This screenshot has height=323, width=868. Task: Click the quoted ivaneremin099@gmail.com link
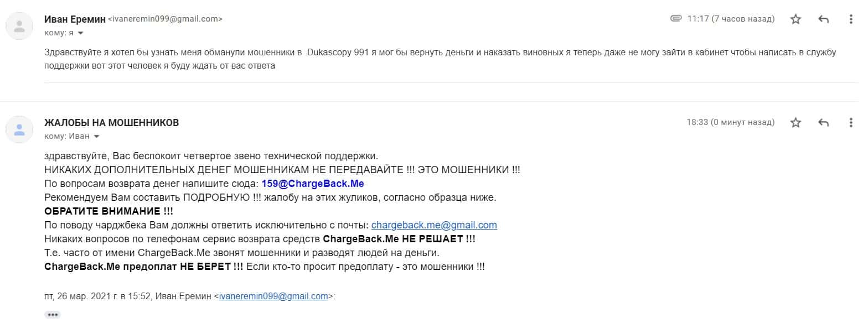[273, 296]
